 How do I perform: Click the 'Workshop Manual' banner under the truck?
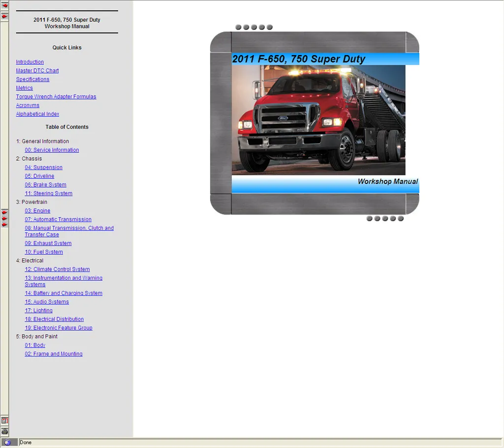pos(325,184)
